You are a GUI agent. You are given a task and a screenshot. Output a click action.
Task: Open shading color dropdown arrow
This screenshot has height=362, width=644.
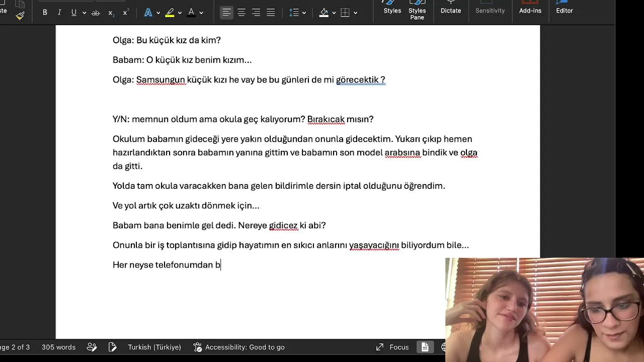click(x=334, y=13)
